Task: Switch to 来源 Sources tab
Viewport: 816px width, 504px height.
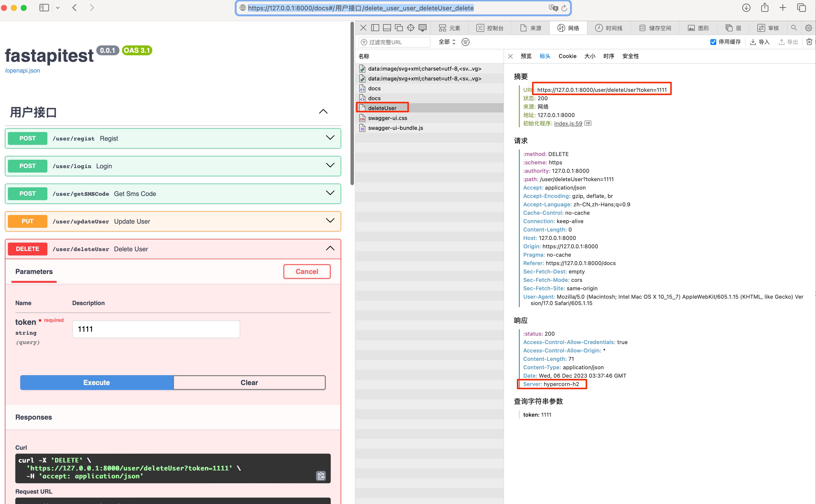Action: (x=530, y=28)
